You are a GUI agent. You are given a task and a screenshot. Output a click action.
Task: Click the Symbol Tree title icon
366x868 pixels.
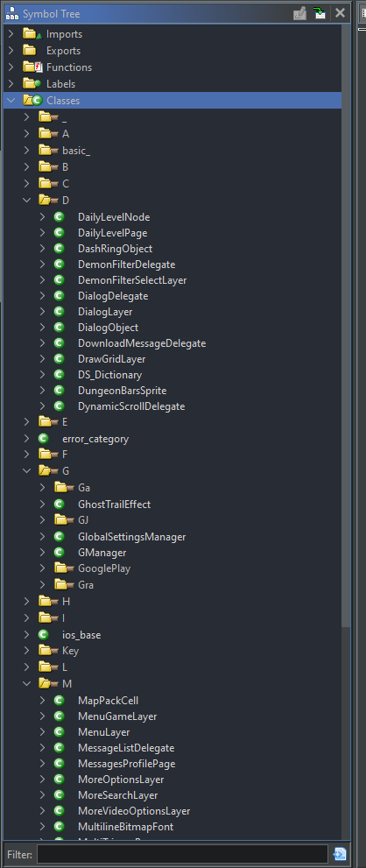tap(11, 13)
